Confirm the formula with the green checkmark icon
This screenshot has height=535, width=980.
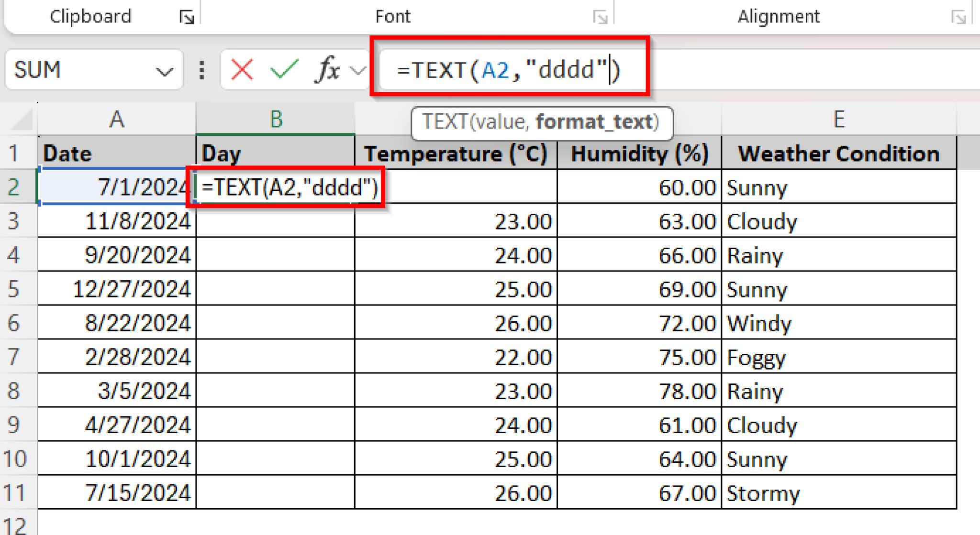283,70
